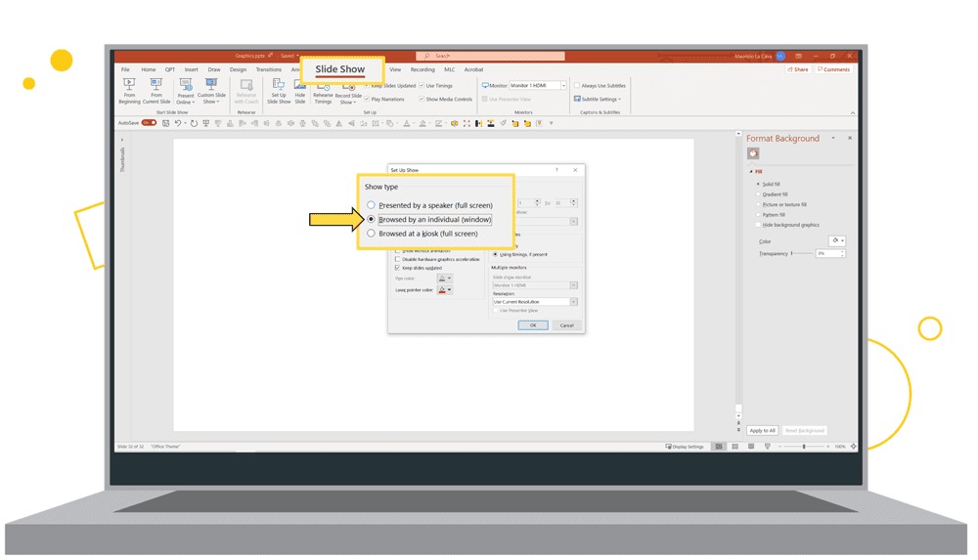Expand the Laser pointer color dropdown
The width and height of the screenshot is (978, 560).
449,290
